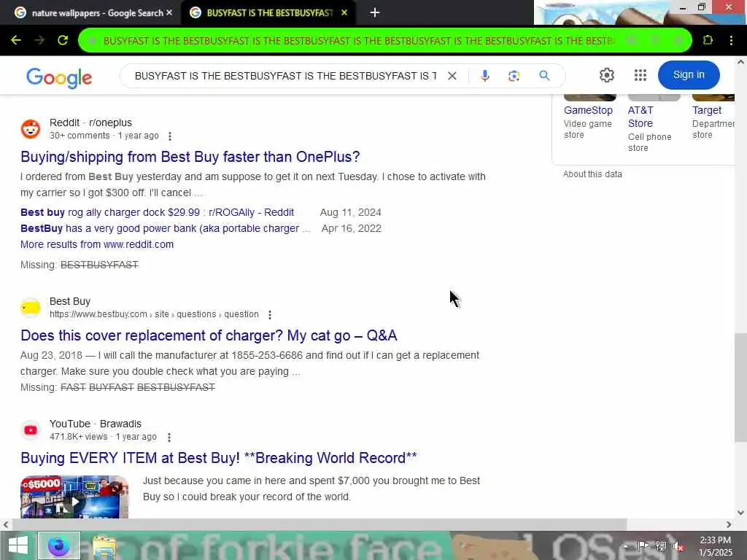Click the Reddit favicon on r/oneplus result
The width and height of the screenshot is (747, 560).
(31, 129)
